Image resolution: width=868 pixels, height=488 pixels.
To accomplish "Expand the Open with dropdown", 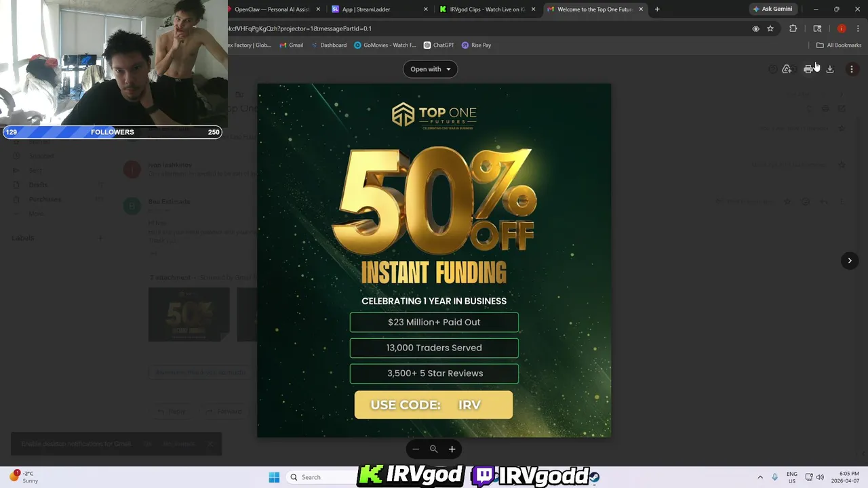I will [430, 69].
